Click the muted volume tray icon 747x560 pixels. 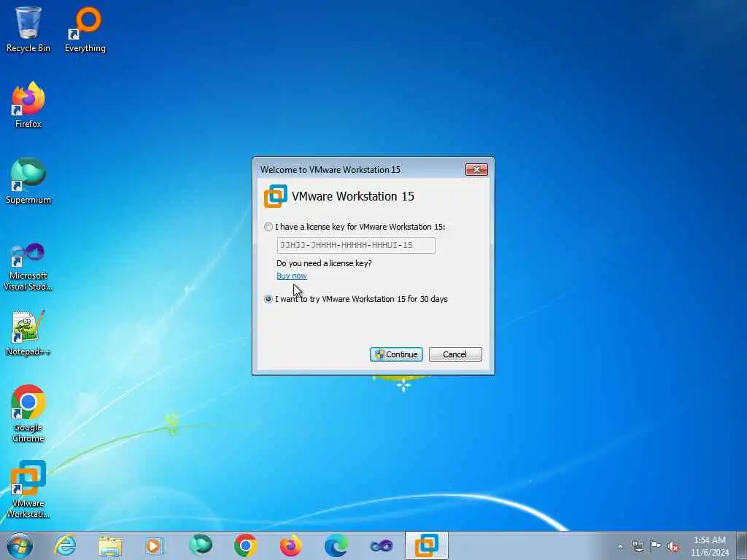click(x=673, y=546)
